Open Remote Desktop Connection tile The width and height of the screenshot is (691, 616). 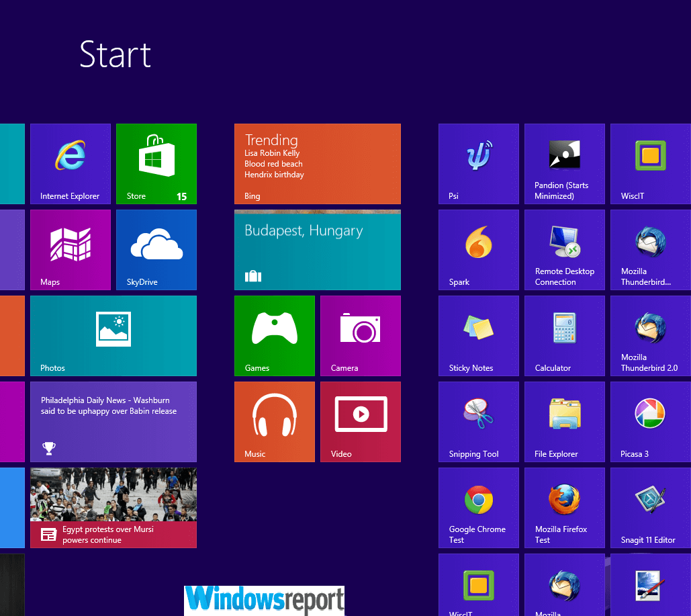coord(565,250)
